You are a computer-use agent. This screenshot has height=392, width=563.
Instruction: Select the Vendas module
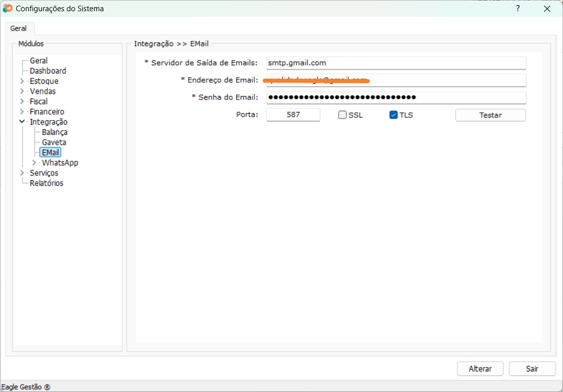(43, 91)
